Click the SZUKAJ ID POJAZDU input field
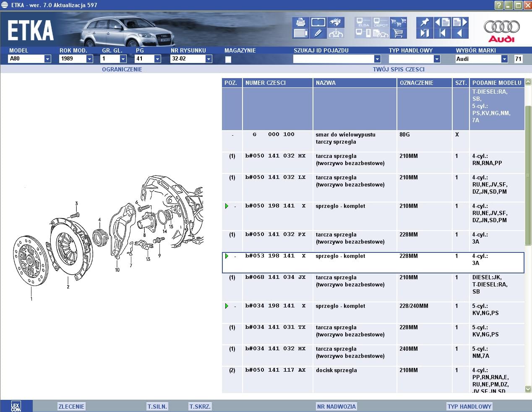 [334, 59]
